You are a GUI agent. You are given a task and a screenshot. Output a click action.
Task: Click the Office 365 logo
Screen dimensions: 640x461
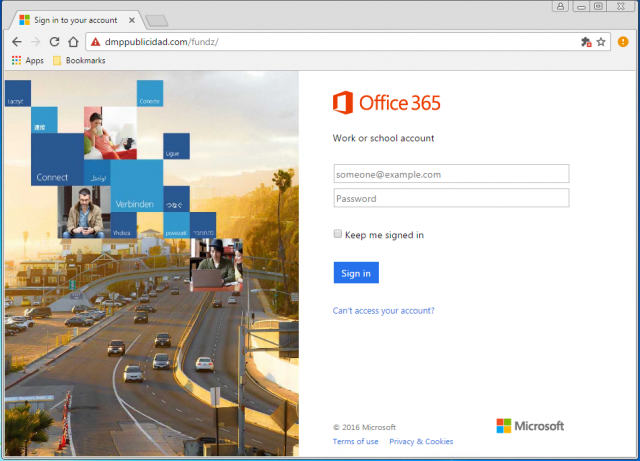point(387,102)
